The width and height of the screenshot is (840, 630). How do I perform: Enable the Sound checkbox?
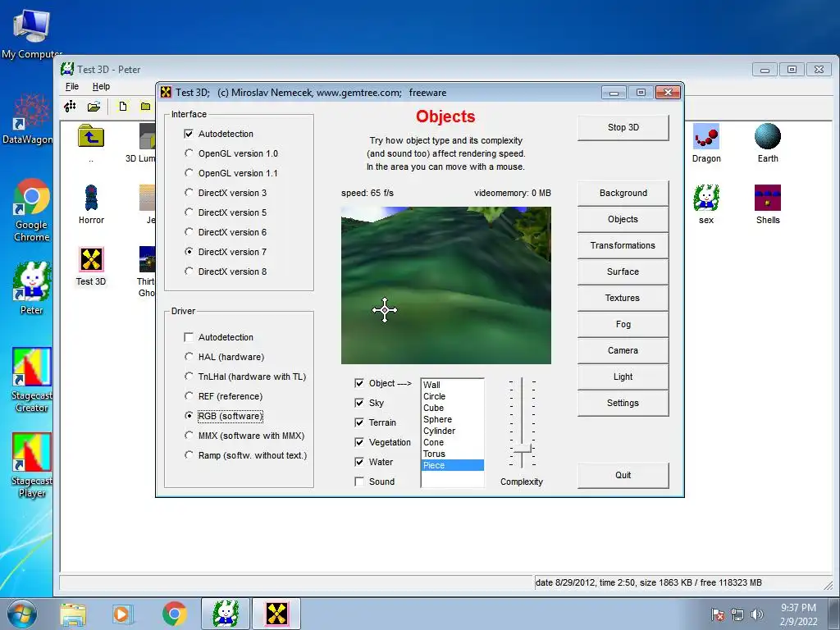(x=359, y=482)
